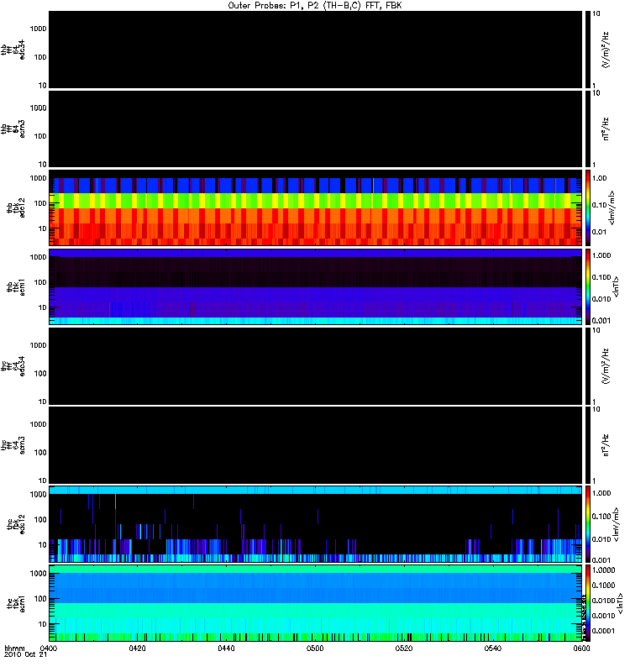Click the "thb fbk edc12" y-axis title
Viewport: 630px width, 672px height.
(x=16, y=207)
